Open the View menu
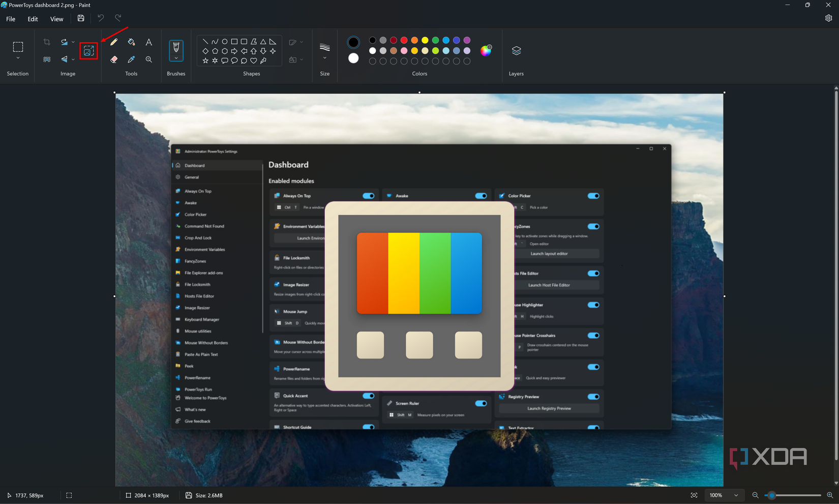This screenshot has width=839, height=504. (56, 19)
